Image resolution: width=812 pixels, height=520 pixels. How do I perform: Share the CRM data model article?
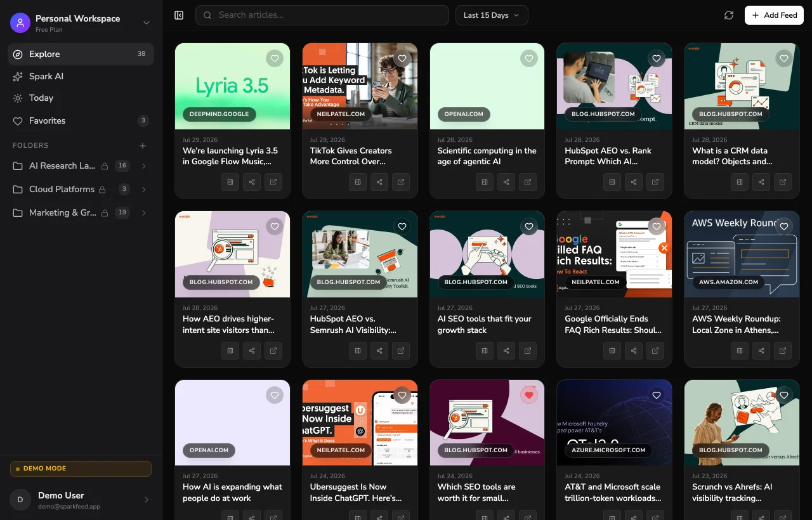761,182
